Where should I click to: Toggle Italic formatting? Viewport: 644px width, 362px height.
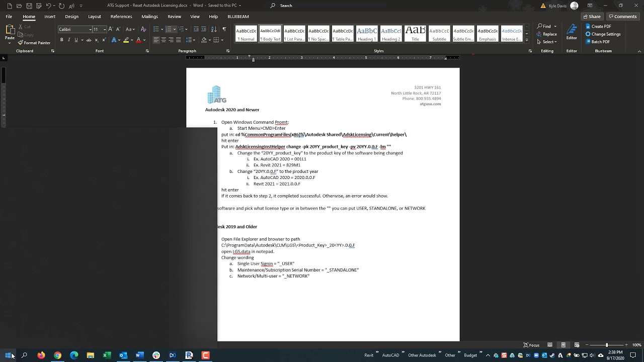click(x=69, y=40)
